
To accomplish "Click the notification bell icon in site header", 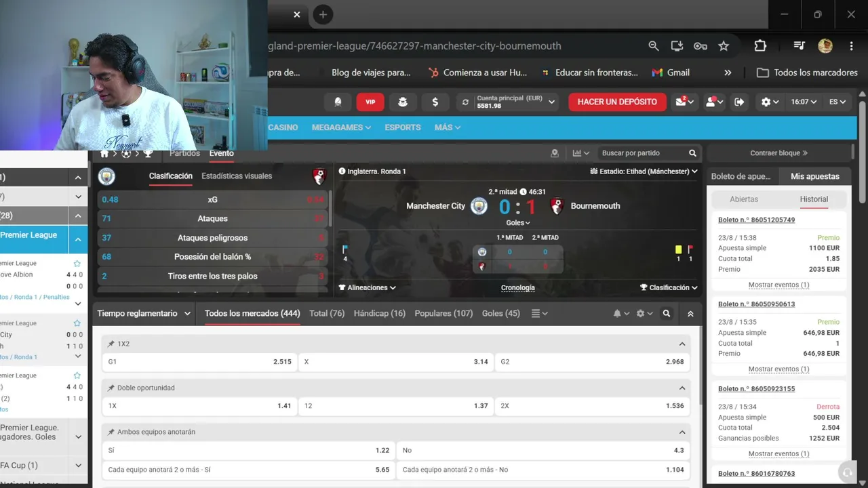I will [x=338, y=102].
